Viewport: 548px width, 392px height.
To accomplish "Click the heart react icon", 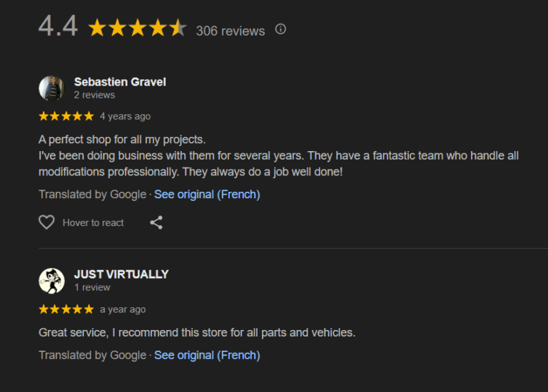I will tap(46, 222).
